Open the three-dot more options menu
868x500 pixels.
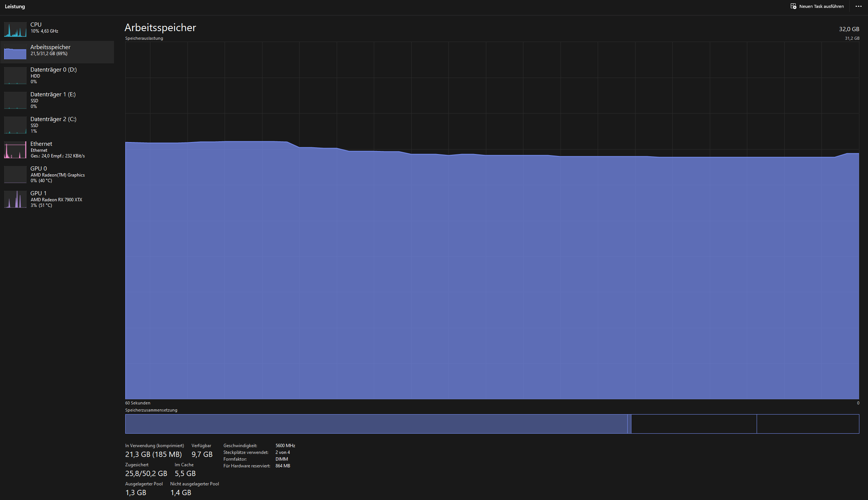(858, 6)
